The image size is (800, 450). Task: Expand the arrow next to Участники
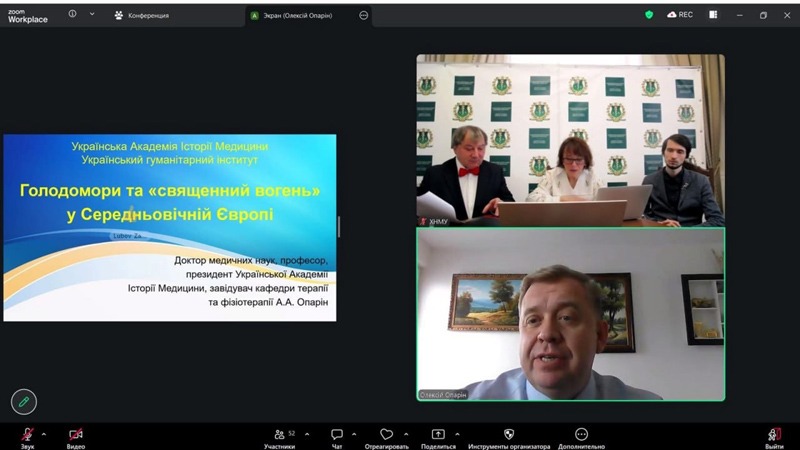coord(307,434)
